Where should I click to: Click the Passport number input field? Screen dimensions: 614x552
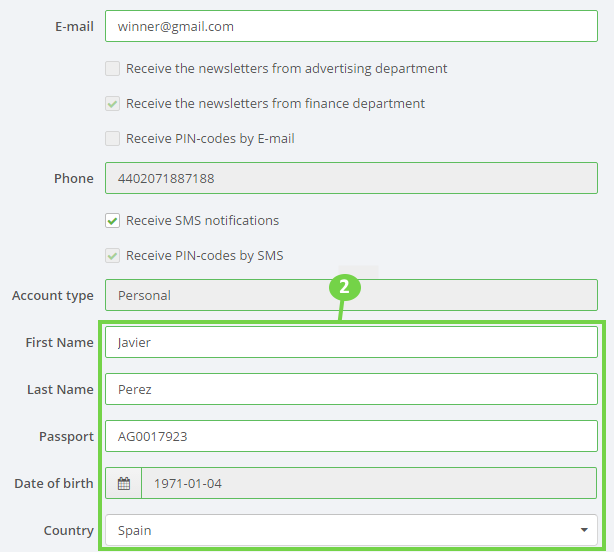350,436
